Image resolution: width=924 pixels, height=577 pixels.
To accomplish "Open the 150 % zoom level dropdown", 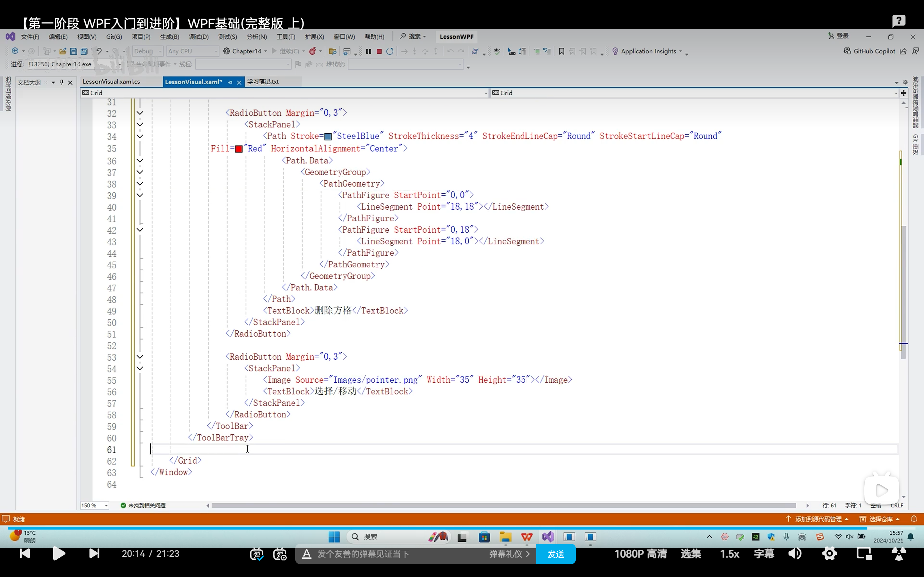I will (106, 505).
